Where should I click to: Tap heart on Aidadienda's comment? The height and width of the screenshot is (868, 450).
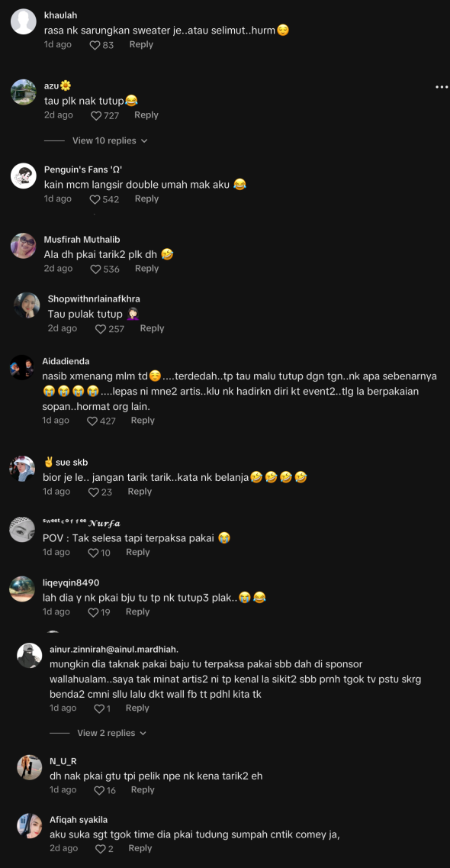tap(92, 421)
